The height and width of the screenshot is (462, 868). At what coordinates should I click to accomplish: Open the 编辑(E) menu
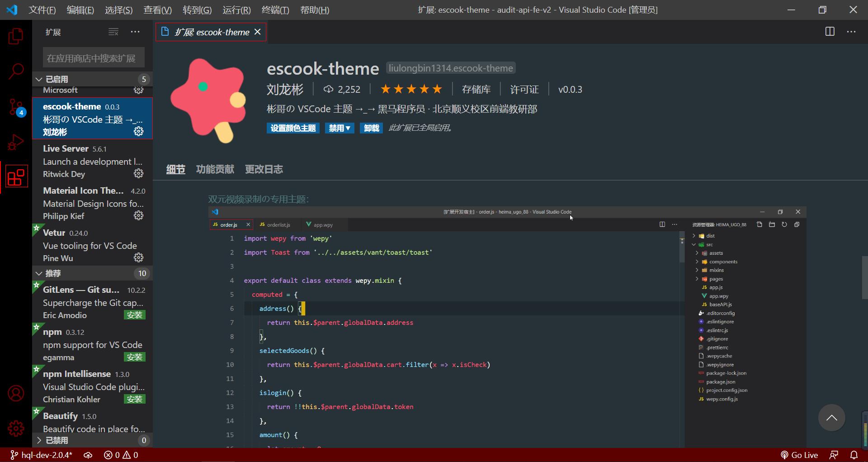click(x=80, y=10)
